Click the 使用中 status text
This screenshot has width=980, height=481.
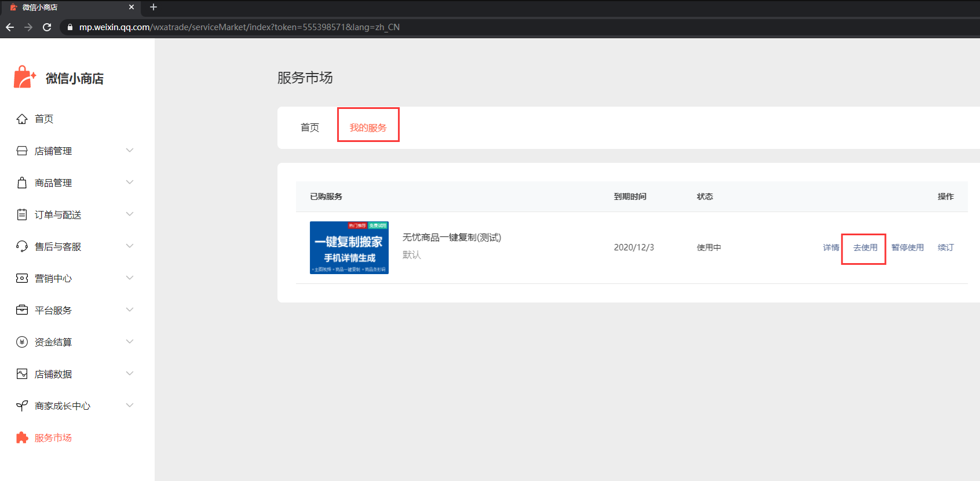709,247
